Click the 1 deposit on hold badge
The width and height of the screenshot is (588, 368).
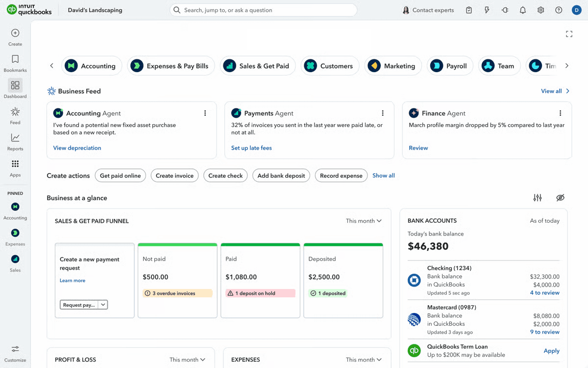(260, 293)
